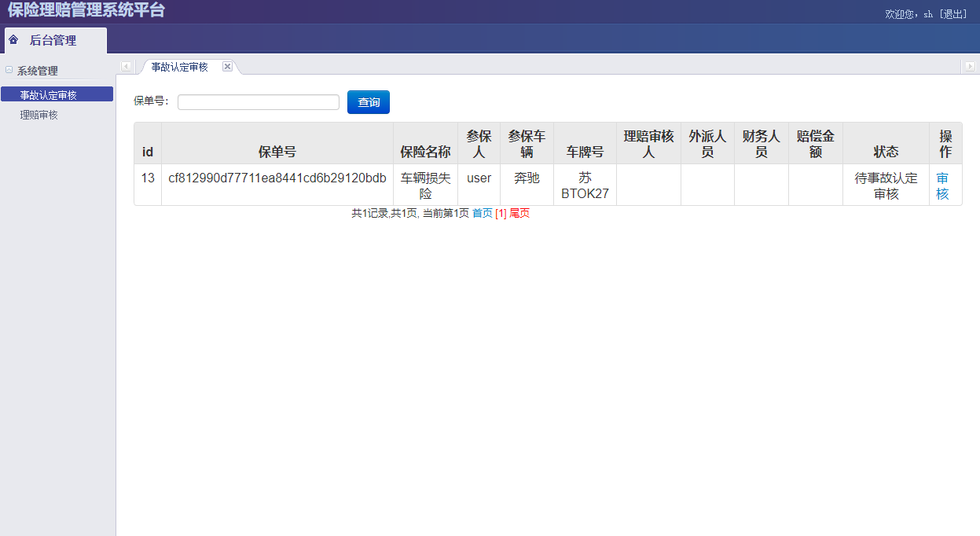Click the 保险理赔管理系统平台 title

pyautogui.click(x=86, y=10)
